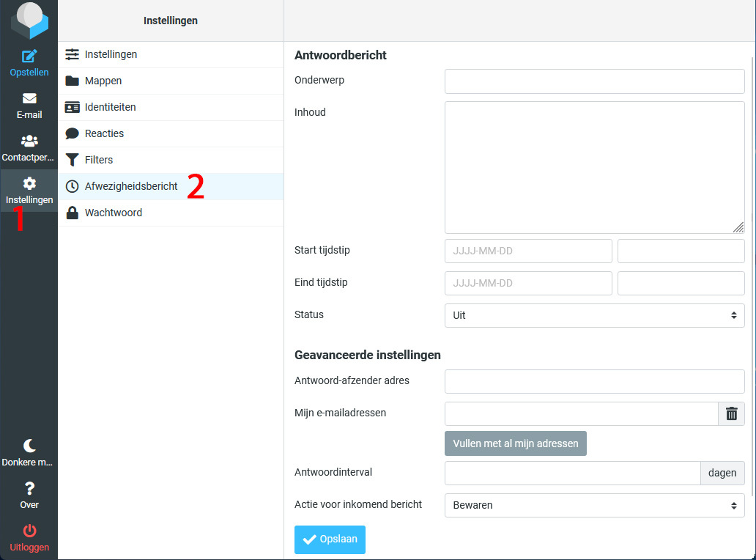The image size is (756, 560).
Task: Click the Uitloggen power icon
Action: click(x=29, y=531)
